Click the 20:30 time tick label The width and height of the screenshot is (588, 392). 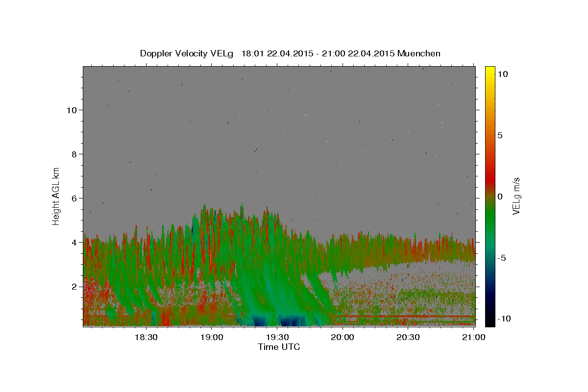(408, 337)
